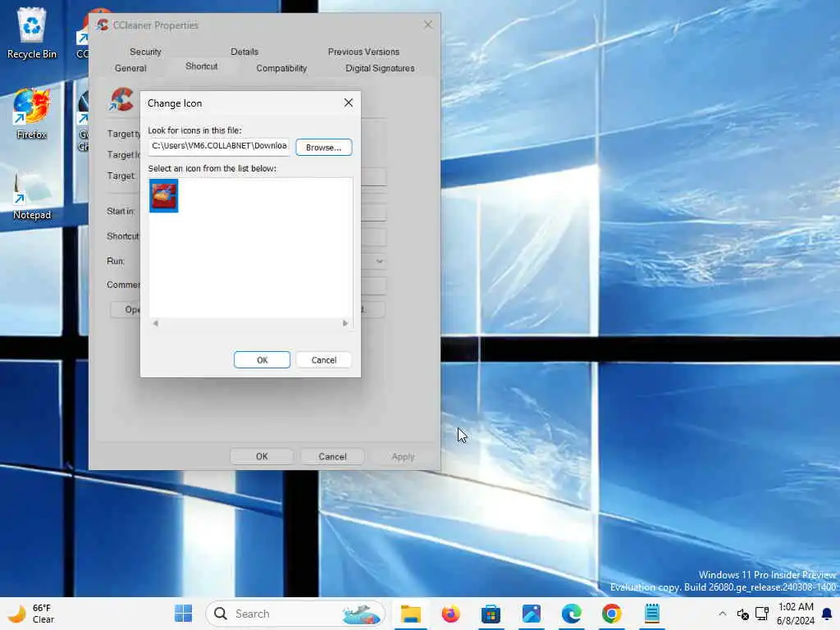Click the icon list's right scroll arrow
Image resolution: width=840 pixels, height=630 pixels.
coord(345,323)
